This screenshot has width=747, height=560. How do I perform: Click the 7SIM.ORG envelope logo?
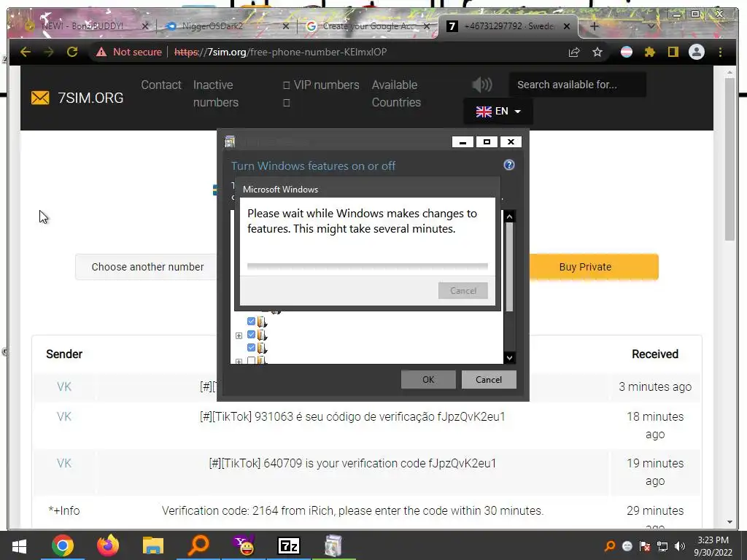[x=40, y=98]
